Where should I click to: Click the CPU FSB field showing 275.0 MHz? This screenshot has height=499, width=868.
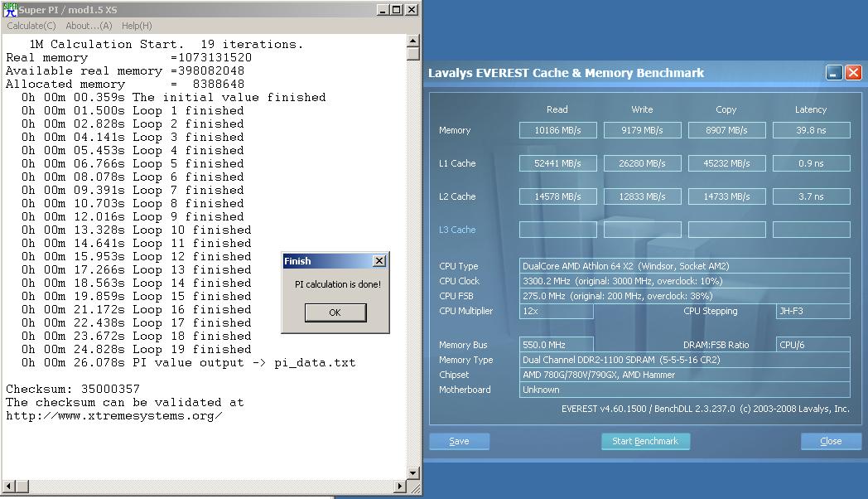coord(685,296)
